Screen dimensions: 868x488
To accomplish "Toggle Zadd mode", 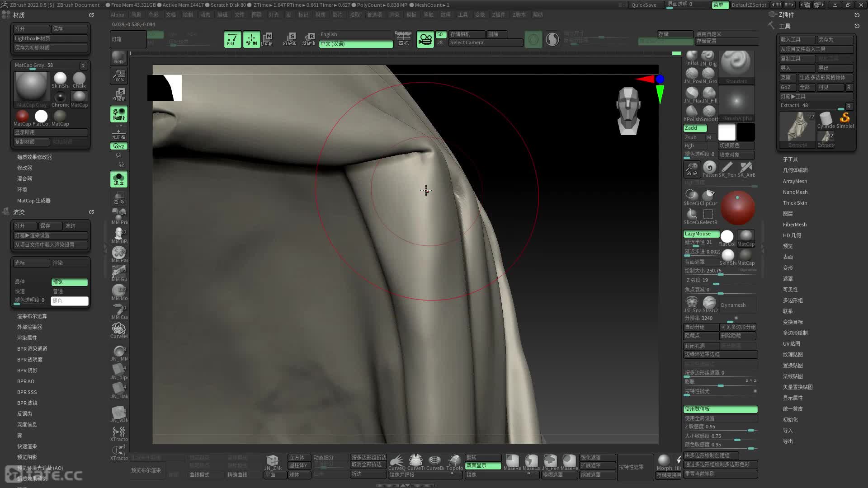I will point(695,128).
